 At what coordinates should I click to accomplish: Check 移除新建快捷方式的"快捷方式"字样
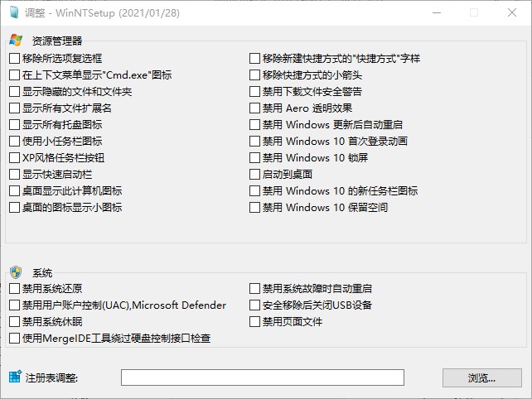254,58
